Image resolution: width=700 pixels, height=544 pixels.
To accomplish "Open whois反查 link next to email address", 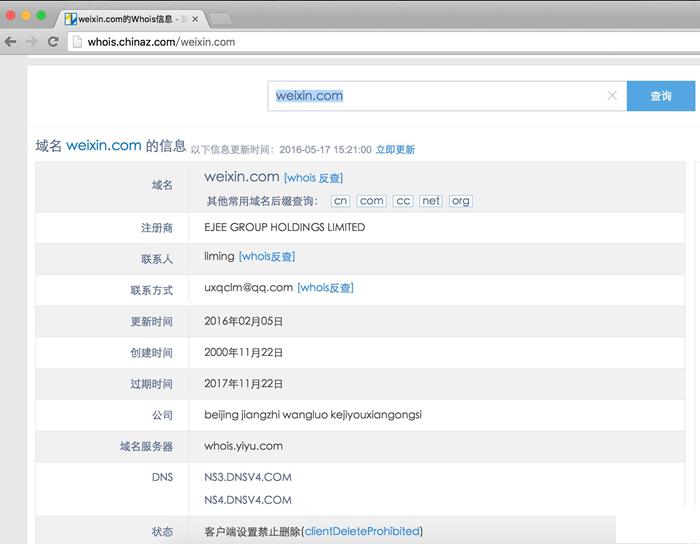I will [x=325, y=288].
